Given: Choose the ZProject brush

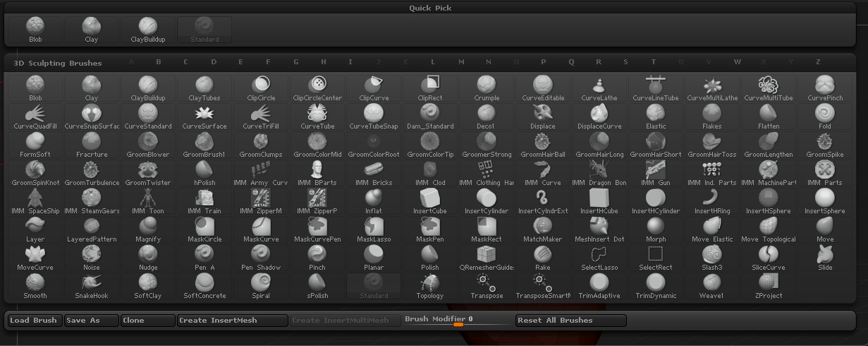Looking at the screenshot, I should [x=769, y=287].
